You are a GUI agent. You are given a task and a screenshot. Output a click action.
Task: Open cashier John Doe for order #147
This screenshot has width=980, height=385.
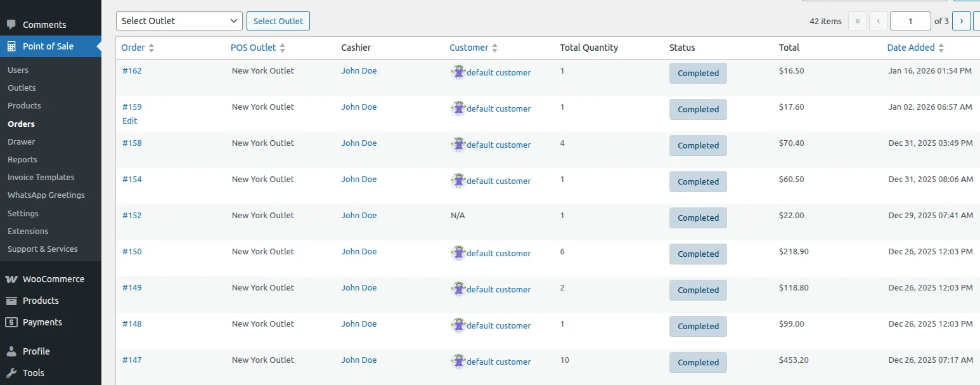click(x=359, y=360)
